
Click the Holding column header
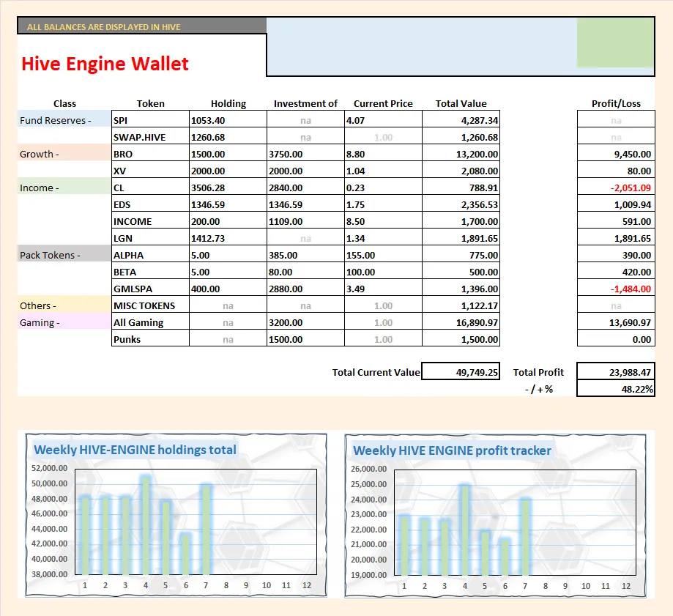point(228,103)
